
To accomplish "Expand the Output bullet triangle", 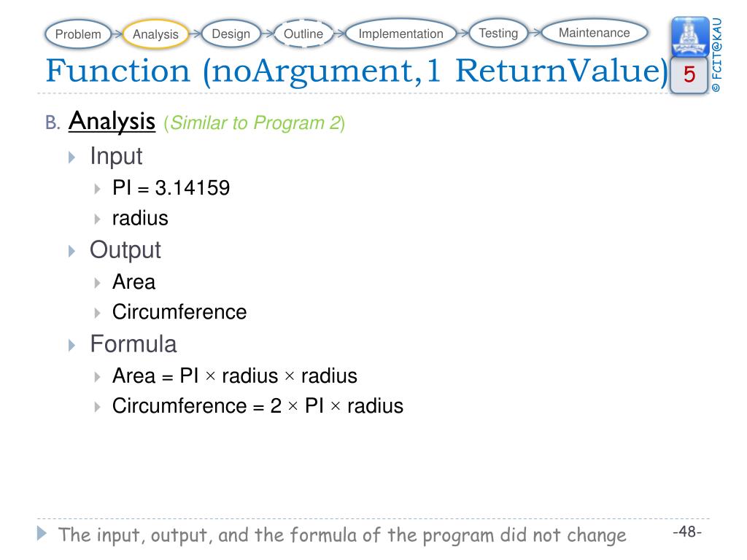I will 72,251.
